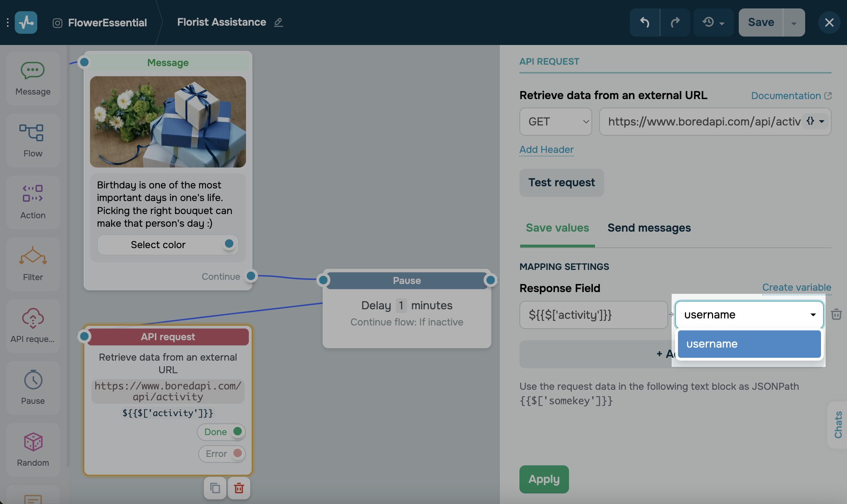This screenshot has width=847, height=504.
Task: Expand the Save button dropdown arrow
Action: point(794,23)
